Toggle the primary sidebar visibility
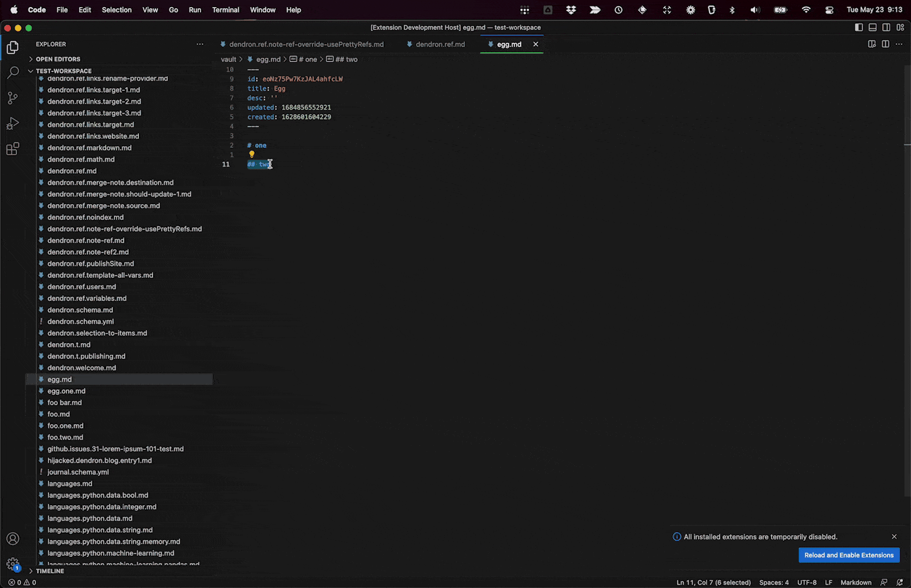911x588 pixels. coord(859,27)
